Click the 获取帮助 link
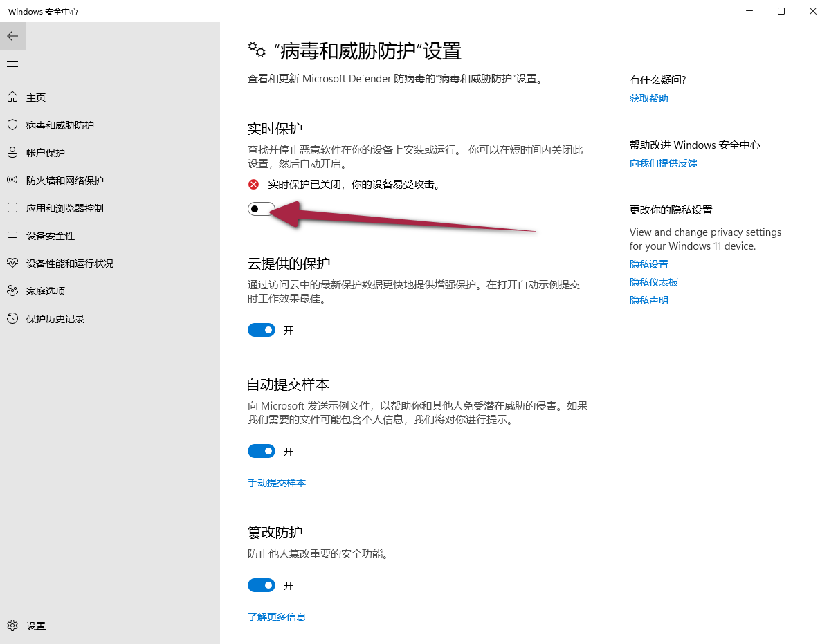 pos(648,98)
